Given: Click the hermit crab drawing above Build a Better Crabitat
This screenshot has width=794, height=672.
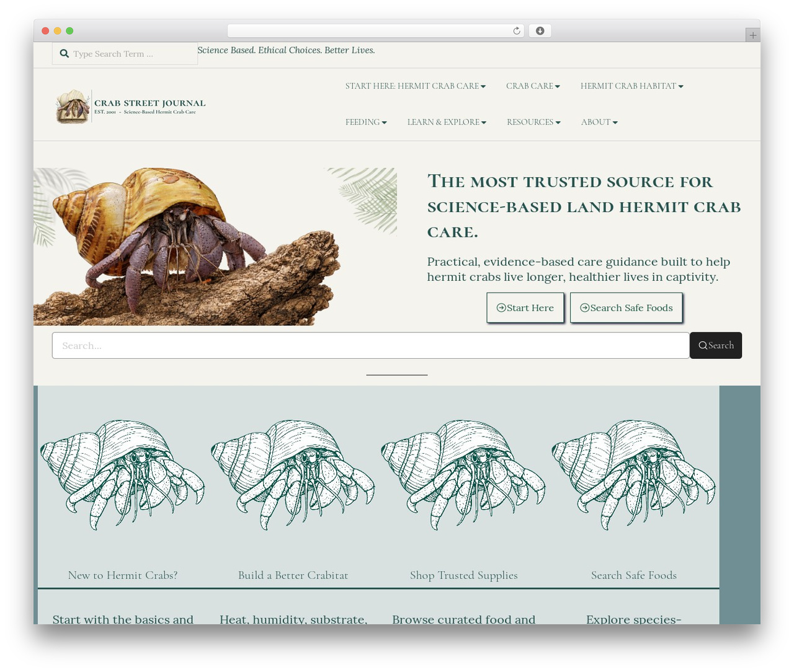Looking at the screenshot, I should click(x=293, y=475).
